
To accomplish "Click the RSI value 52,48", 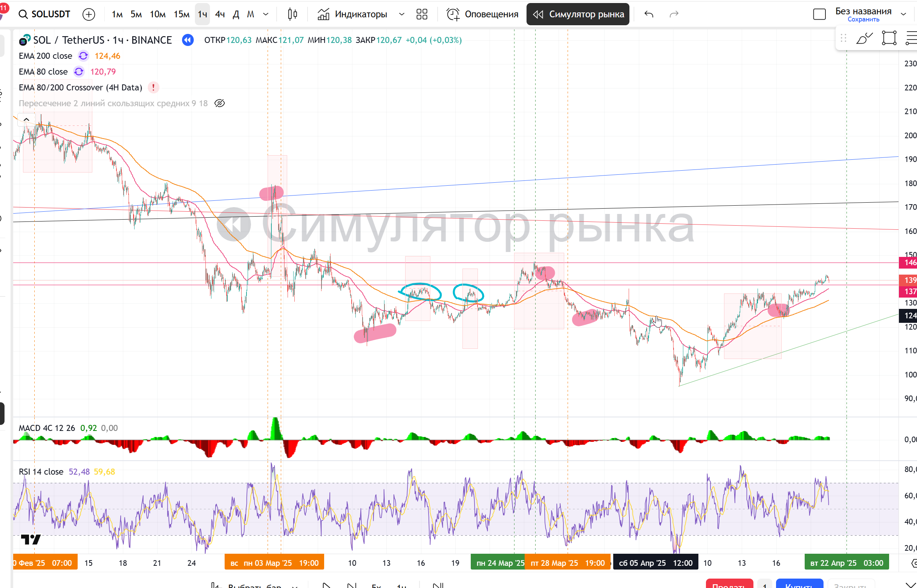I will [x=79, y=472].
